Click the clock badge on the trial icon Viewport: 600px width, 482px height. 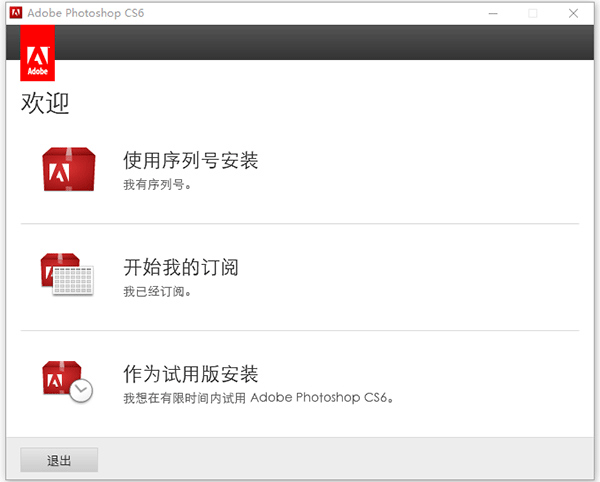[81, 391]
